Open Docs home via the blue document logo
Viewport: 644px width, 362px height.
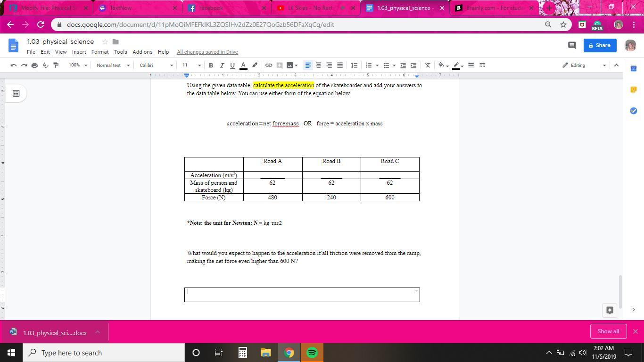[13, 46]
